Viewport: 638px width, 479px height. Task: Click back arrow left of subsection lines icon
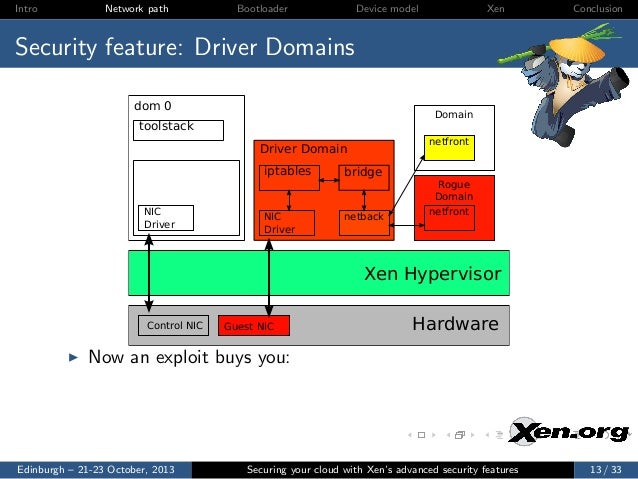pos(487,435)
